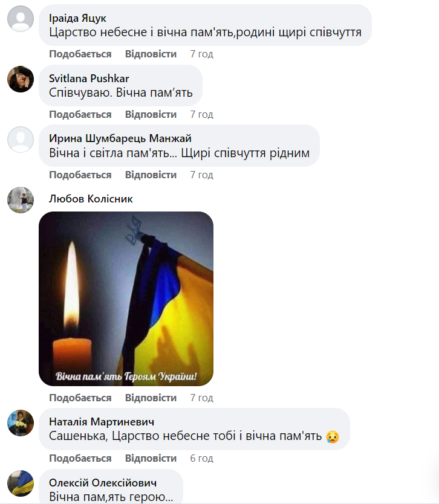439x504 pixels.
Task: Open Іраїда Яцук's profile avatar
Action: (21, 19)
